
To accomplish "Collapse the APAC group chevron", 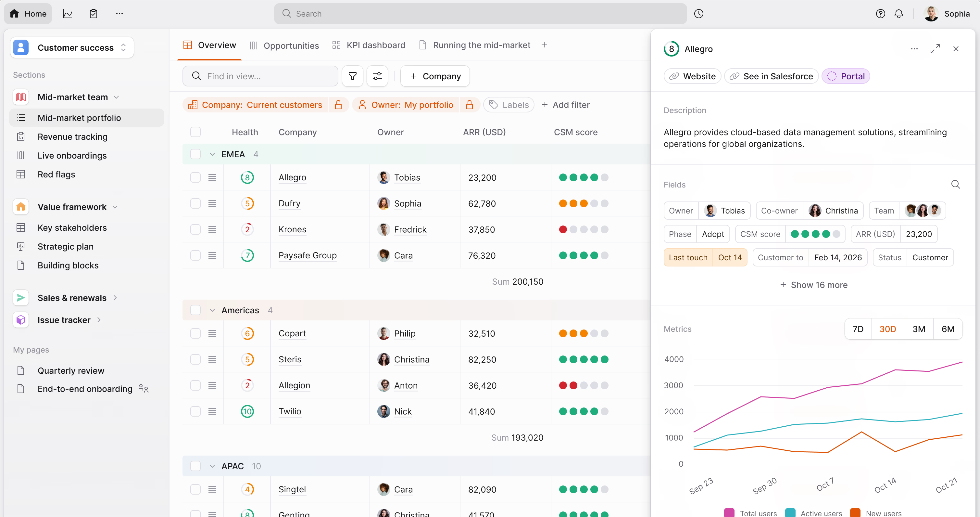I will coord(212,466).
